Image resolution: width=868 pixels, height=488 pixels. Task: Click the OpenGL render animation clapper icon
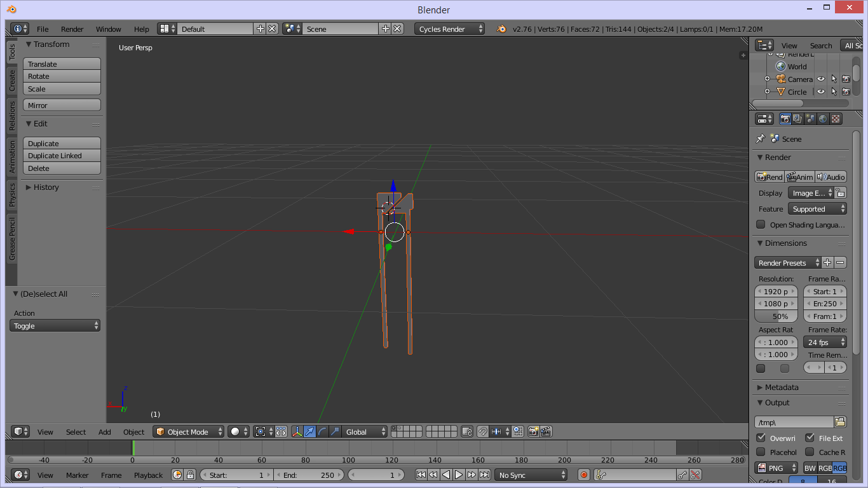[x=545, y=432]
